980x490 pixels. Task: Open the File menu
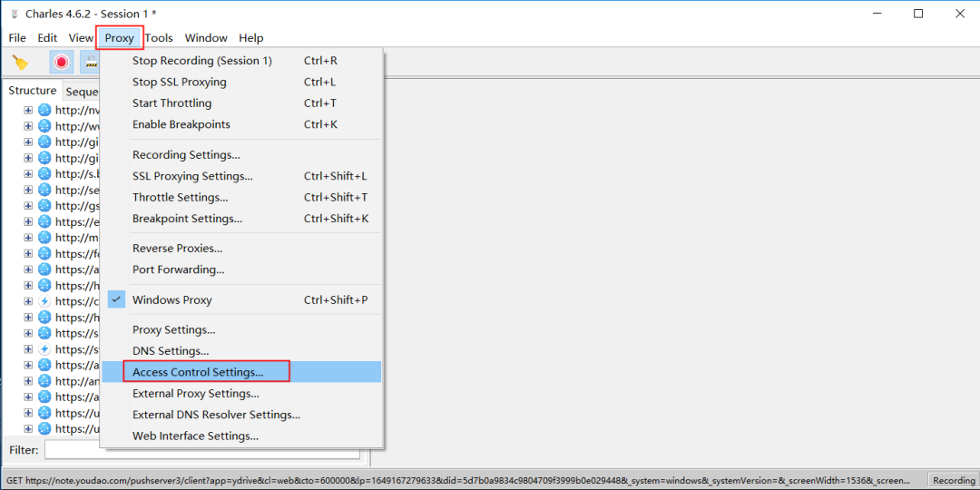coord(17,38)
